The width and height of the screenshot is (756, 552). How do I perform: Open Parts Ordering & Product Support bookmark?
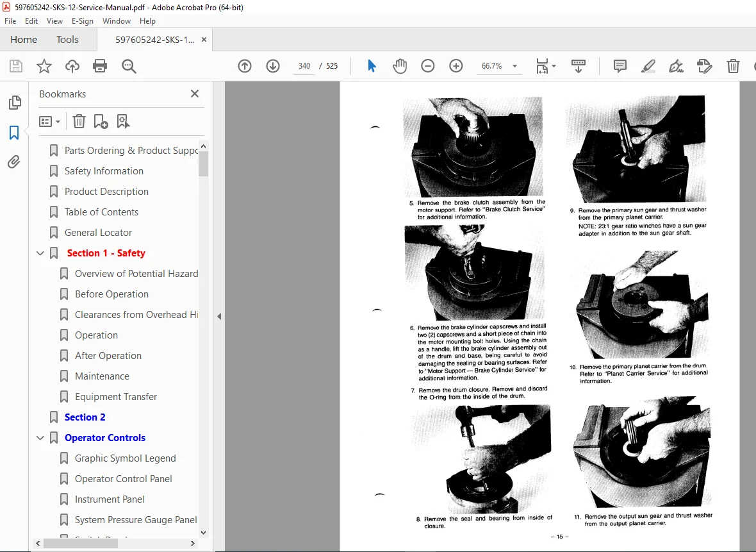tap(131, 151)
